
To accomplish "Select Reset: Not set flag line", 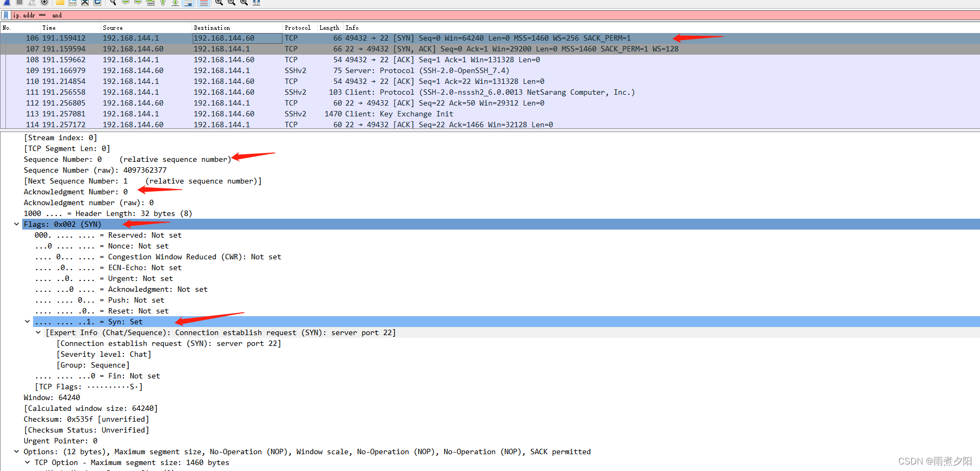I will (x=102, y=311).
